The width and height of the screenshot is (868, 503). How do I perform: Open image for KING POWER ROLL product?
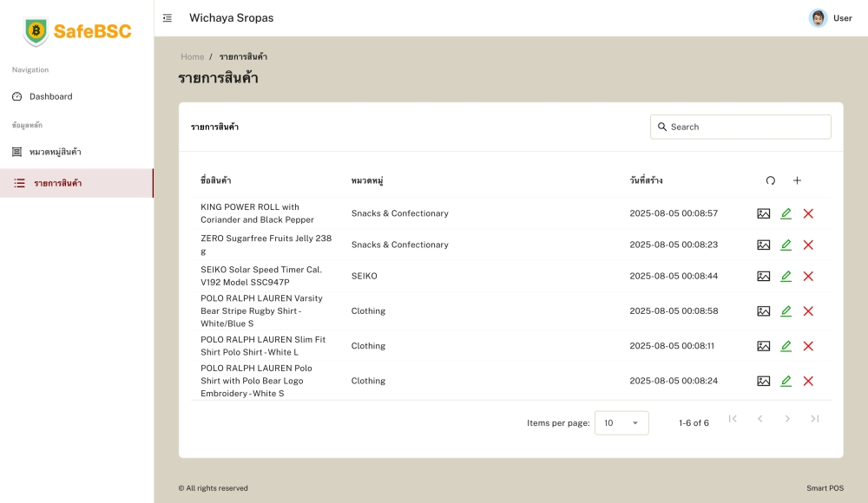[763, 213]
